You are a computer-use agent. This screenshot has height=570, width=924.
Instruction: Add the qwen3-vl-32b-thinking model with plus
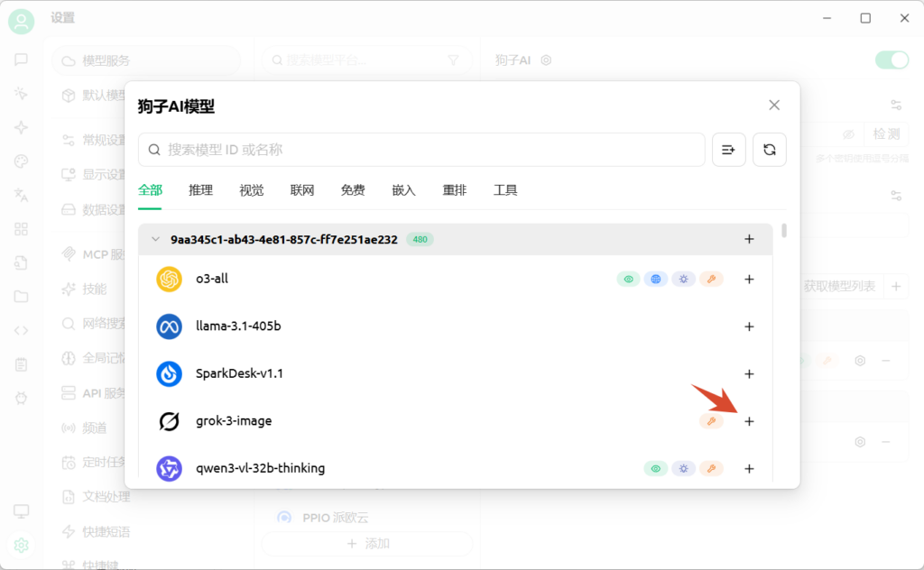(x=749, y=469)
